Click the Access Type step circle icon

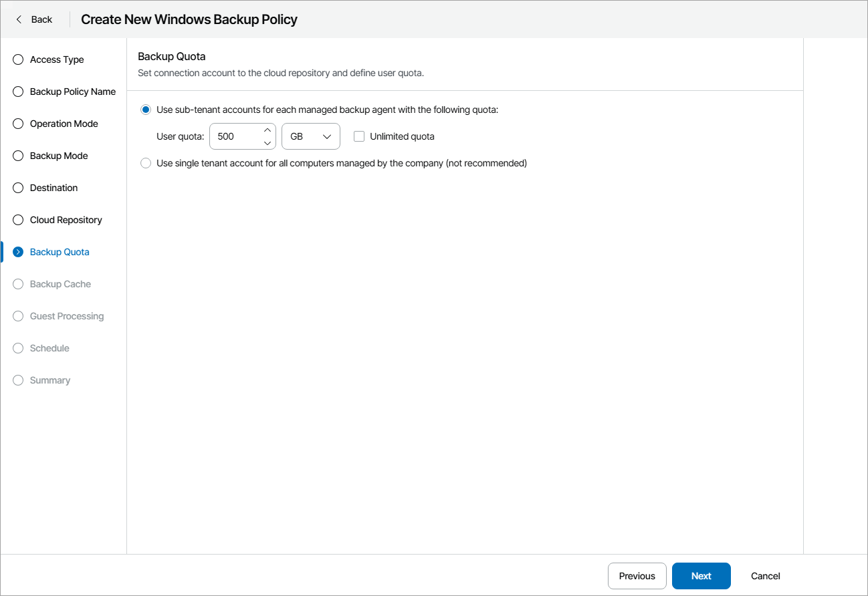point(17,59)
